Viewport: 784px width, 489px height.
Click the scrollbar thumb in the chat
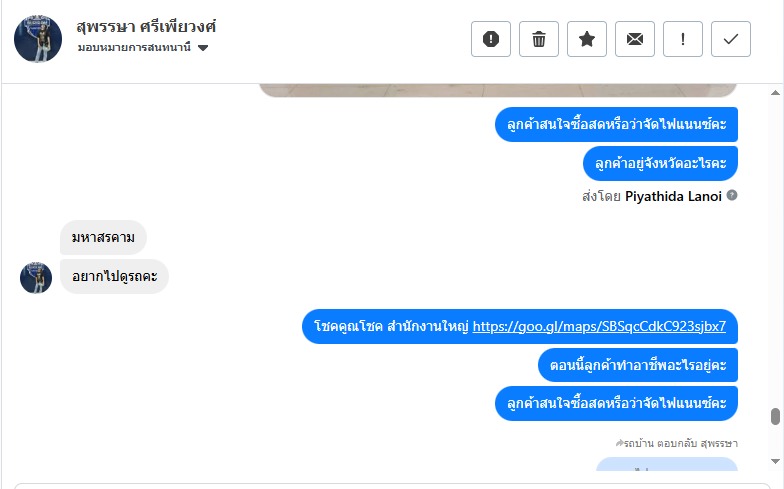(x=774, y=416)
